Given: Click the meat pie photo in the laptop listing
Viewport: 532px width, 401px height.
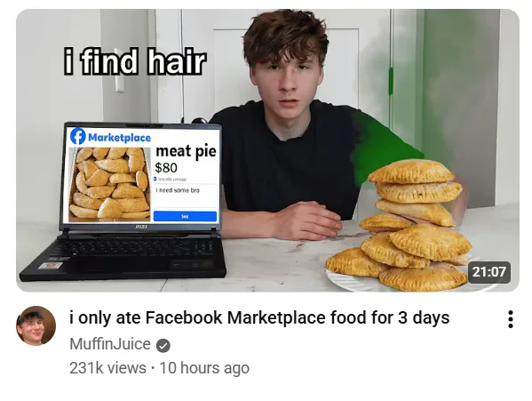Looking at the screenshot, I should click(109, 183).
